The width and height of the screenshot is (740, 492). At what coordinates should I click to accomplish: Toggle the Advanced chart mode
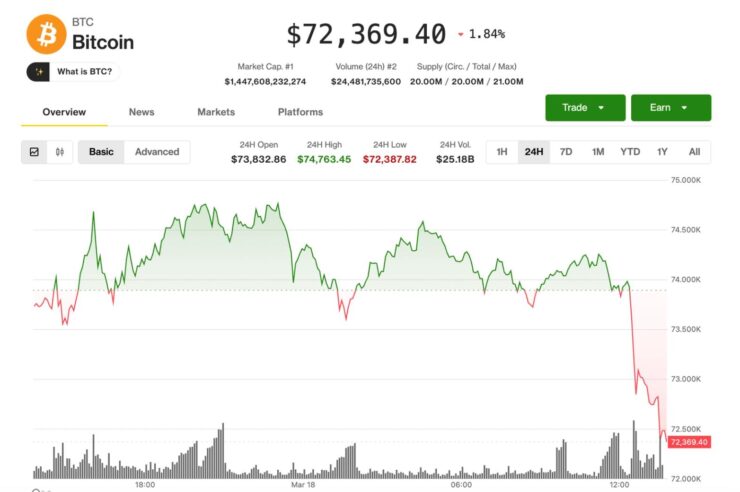coord(157,152)
